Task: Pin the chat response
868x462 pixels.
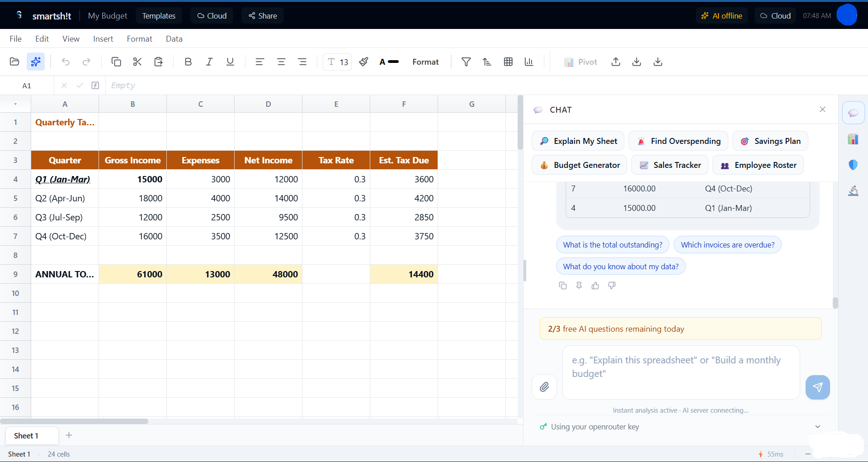Action: pos(579,286)
